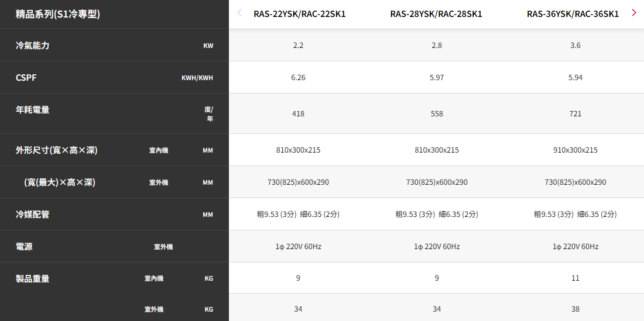Click the 製品重量 row label

tap(32, 278)
